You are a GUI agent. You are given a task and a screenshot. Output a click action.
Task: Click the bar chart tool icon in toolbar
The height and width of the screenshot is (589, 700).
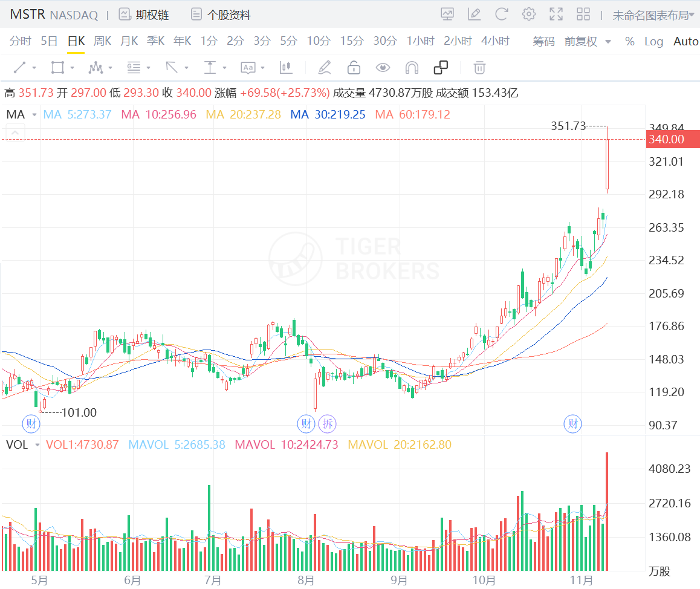tap(286, 68)
